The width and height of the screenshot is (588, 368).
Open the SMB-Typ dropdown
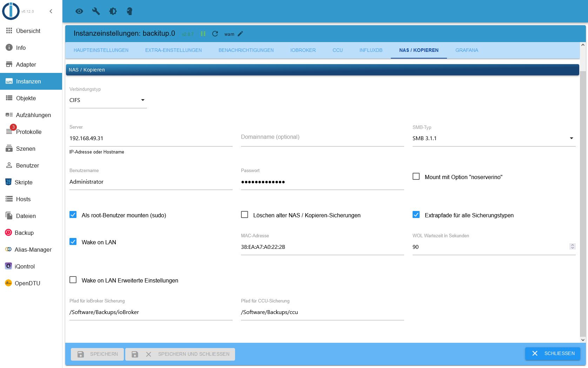pyautogui.click(x=494, y=138)
